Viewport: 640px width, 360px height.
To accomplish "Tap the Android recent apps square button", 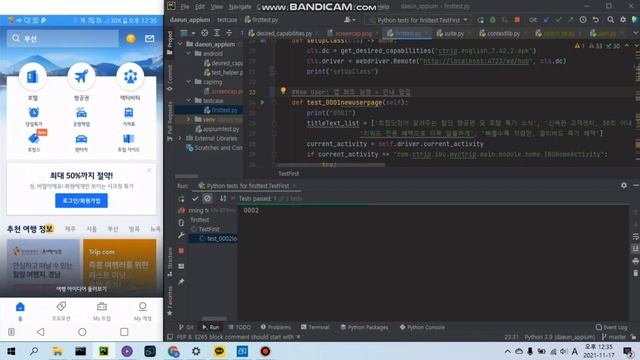I will click(124, 332).
